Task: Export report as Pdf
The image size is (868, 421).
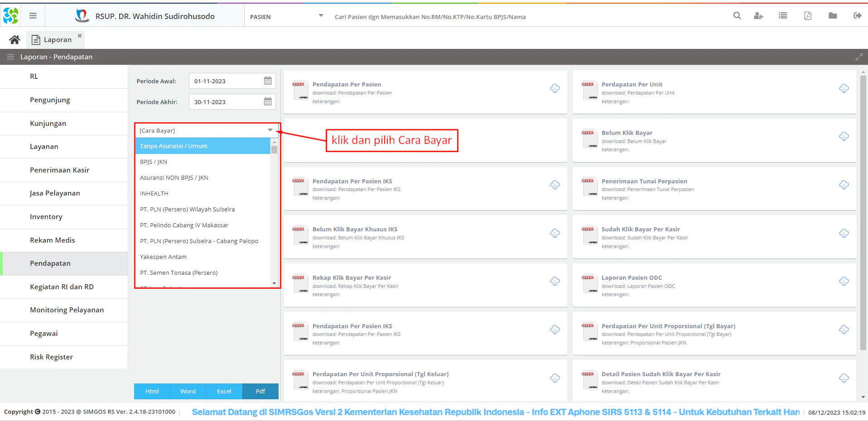Action: (x=260, y=391)
